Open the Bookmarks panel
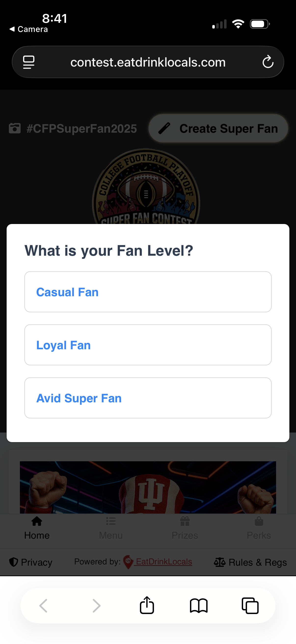296x644 pixels. 199,605
